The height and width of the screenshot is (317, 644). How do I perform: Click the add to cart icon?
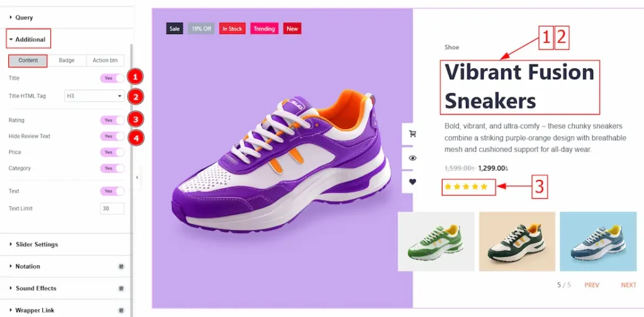[413, 133]
